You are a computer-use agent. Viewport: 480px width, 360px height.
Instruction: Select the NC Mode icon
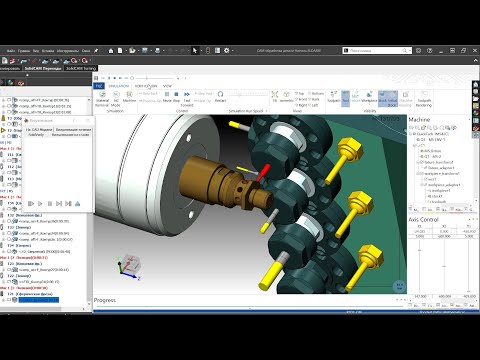(116, 99)
